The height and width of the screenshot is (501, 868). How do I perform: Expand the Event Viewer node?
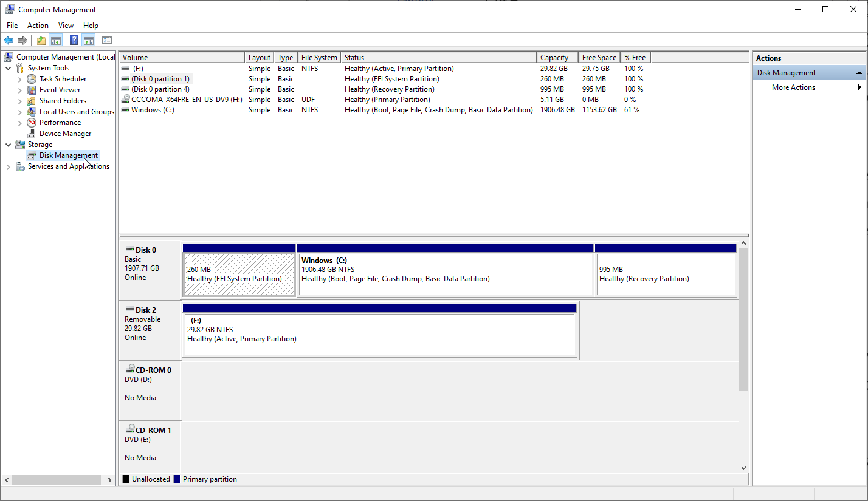(20, 90)
